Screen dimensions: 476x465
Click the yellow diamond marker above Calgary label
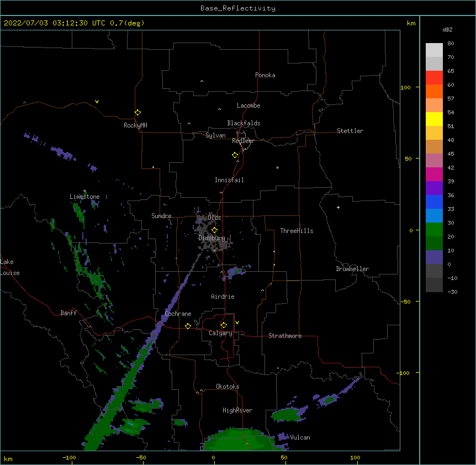click(x=224, y=325)
